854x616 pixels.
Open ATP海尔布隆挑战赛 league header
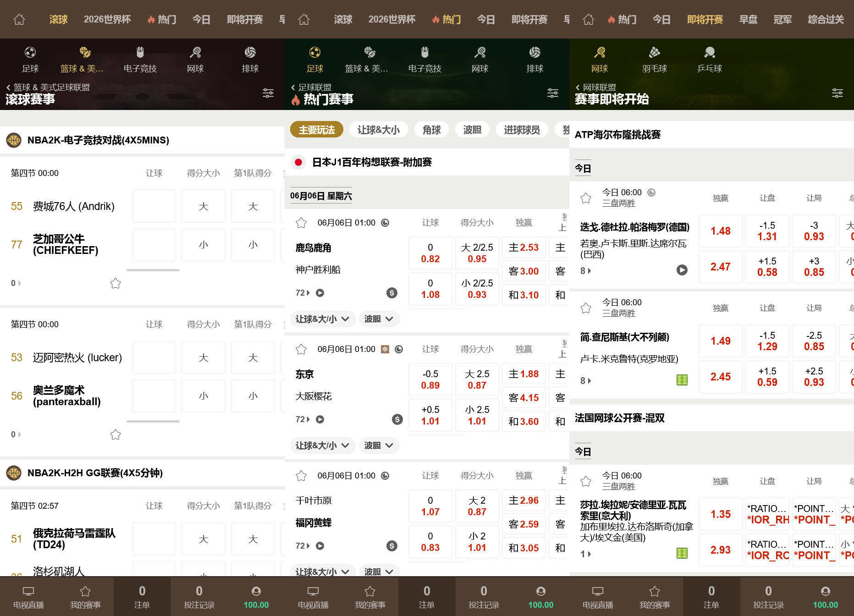click(x=711, y=135)
